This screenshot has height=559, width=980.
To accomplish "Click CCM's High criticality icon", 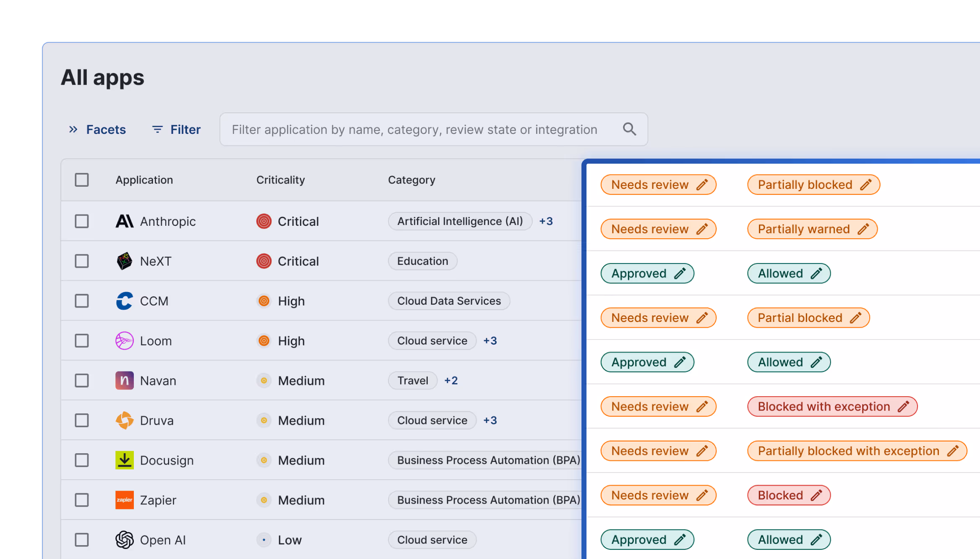I will tap(264, 301).
